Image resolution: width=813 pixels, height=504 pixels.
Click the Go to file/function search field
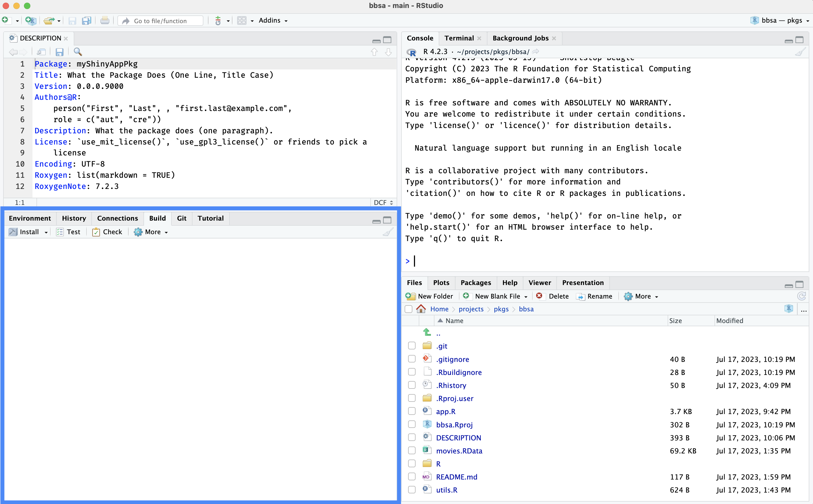pos(161,21)
